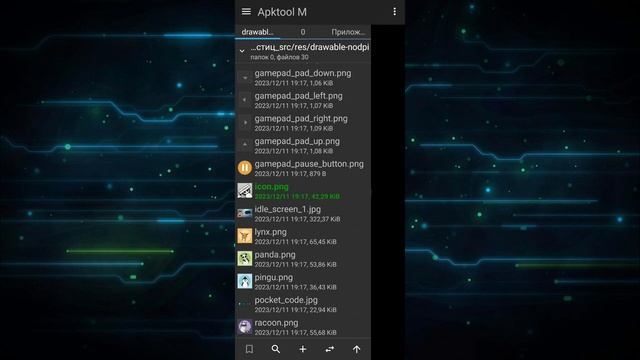Viewport: 640px width, 360px height.
Task: Open pingu.png file
Action: click(x=303, y=281)
